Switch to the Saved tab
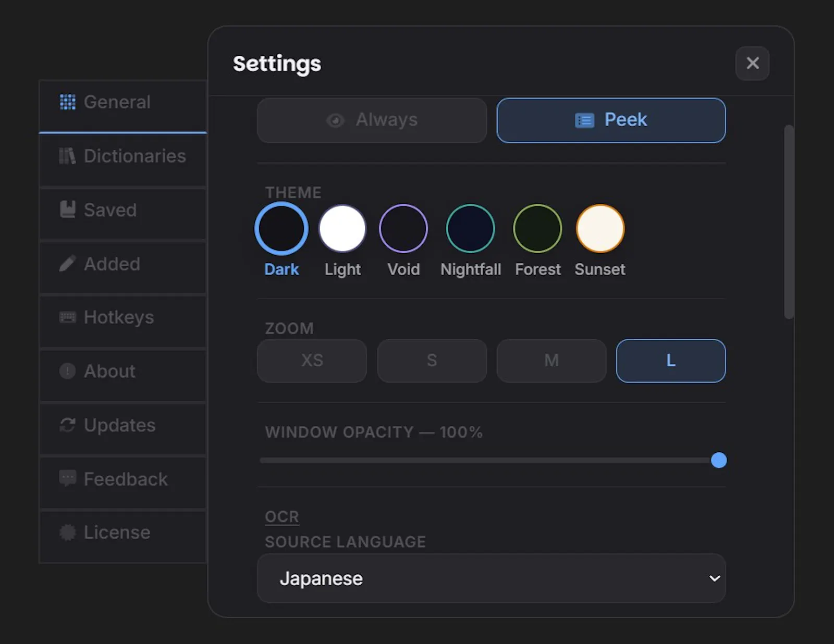Image resolution: width=834 pixels, height=644 pixels. coord(123,214)
